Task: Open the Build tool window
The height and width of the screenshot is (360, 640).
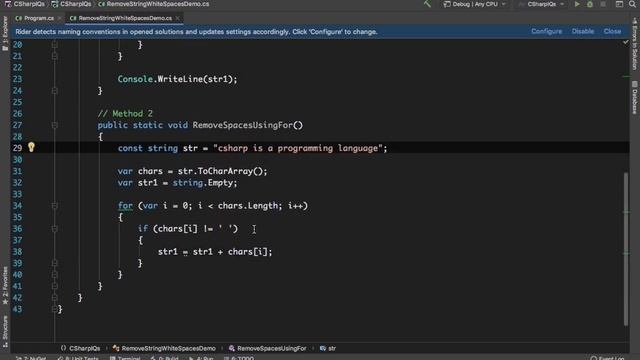Action: 164,358
